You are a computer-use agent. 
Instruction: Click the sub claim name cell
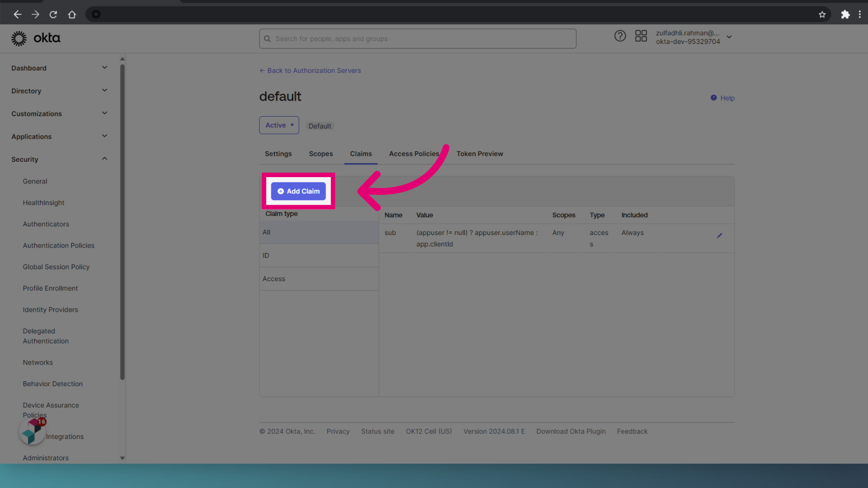[x=390, y=233]
